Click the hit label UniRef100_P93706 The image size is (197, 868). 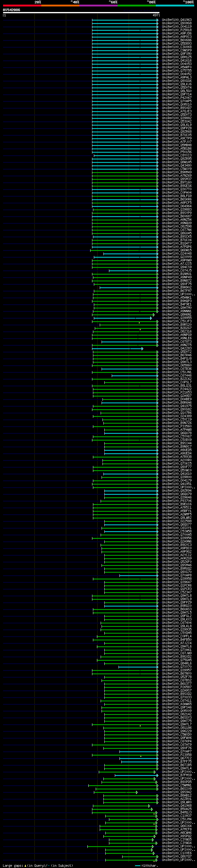click(x=177, y=501)
